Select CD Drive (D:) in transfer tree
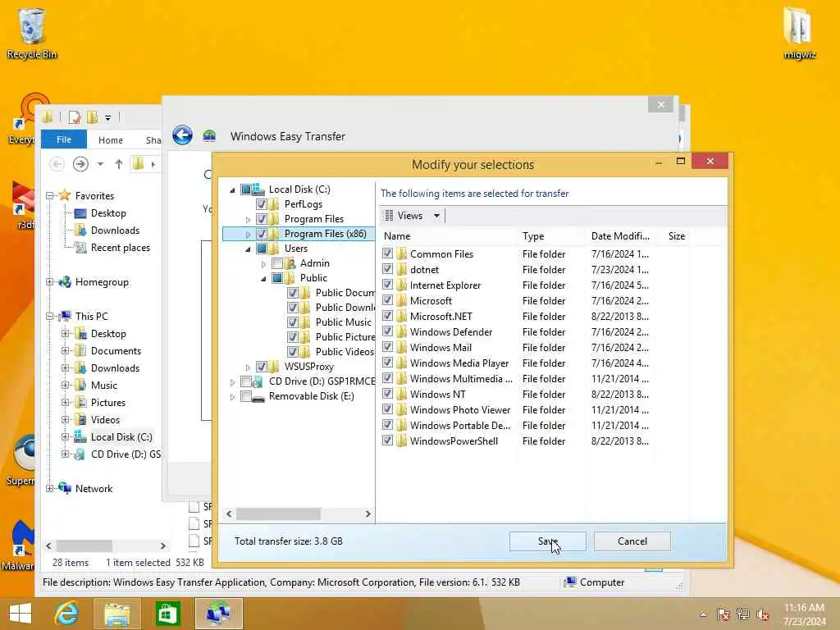 [x=322, y=381]
